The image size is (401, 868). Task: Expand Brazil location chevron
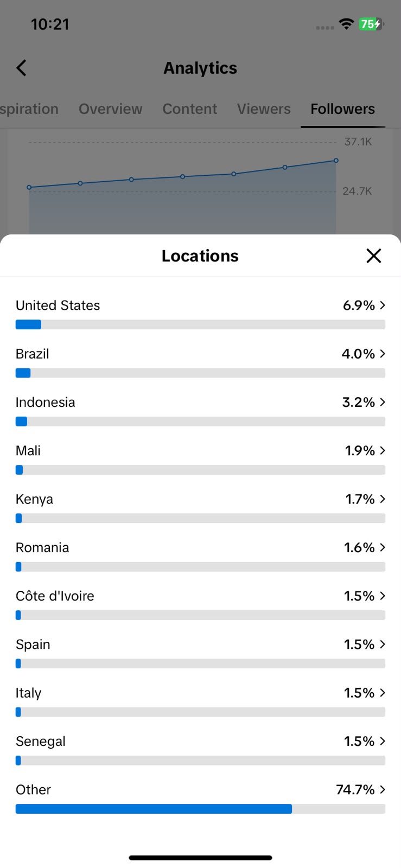(x=383, y=354)
